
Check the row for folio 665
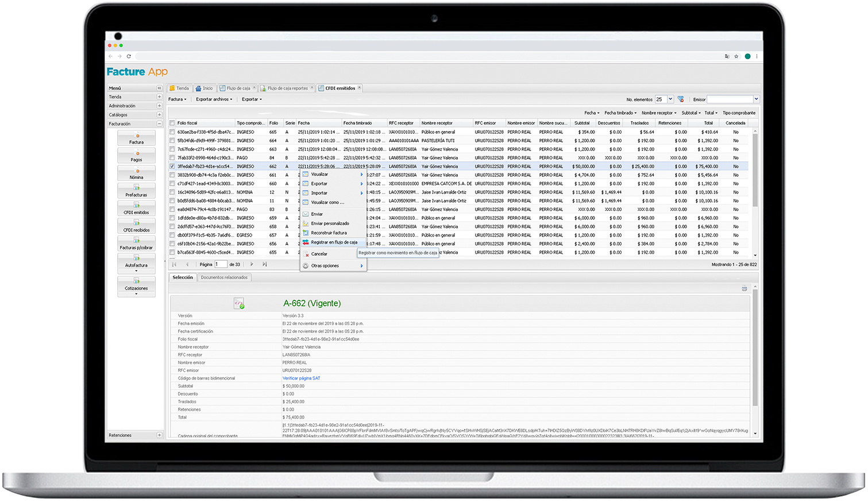(172, 132)
